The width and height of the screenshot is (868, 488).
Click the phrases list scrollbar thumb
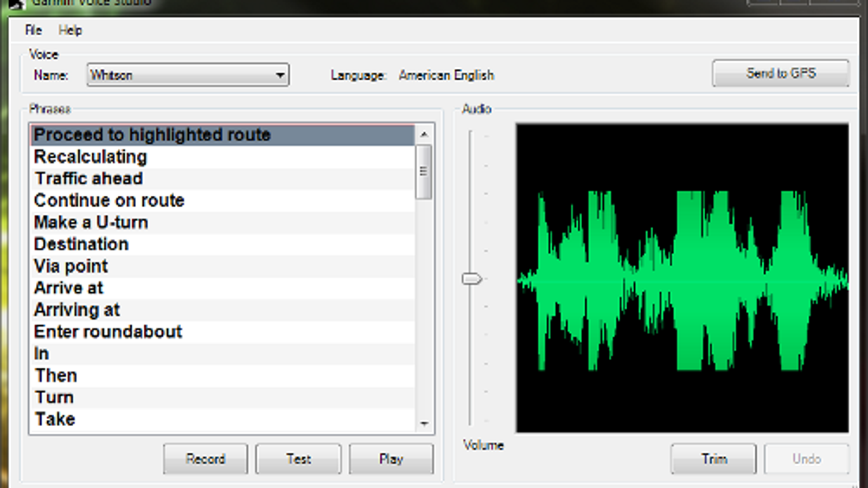click(424, 172)
